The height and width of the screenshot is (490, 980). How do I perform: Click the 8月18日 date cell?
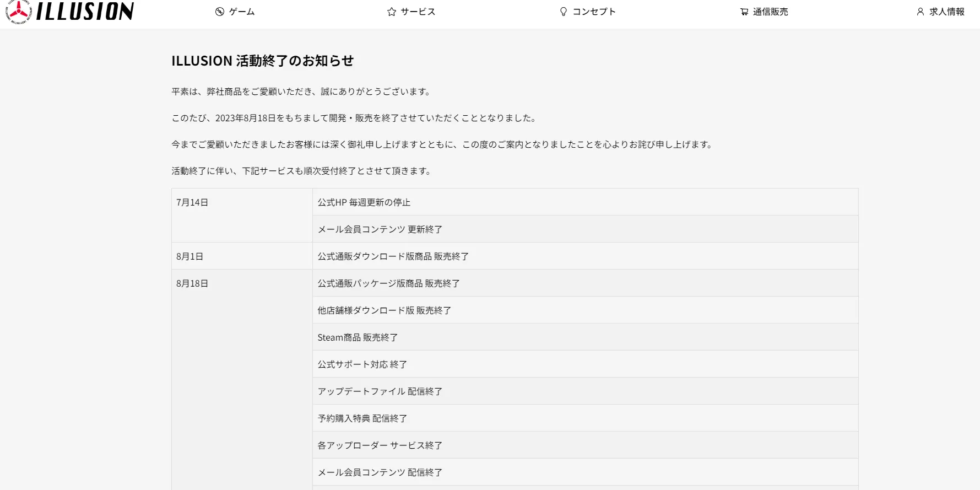(x=242, y=380)
